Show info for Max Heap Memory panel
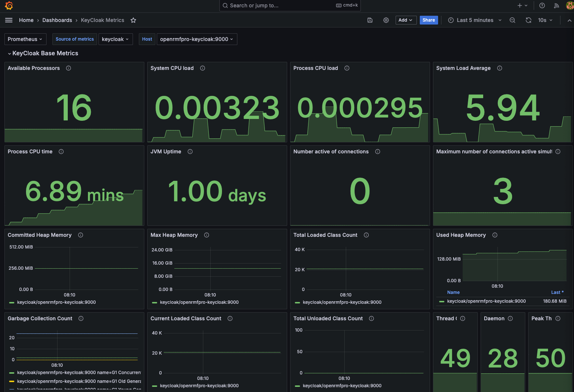Viewport: 574px width, 392px height. [x=207, y=235]
